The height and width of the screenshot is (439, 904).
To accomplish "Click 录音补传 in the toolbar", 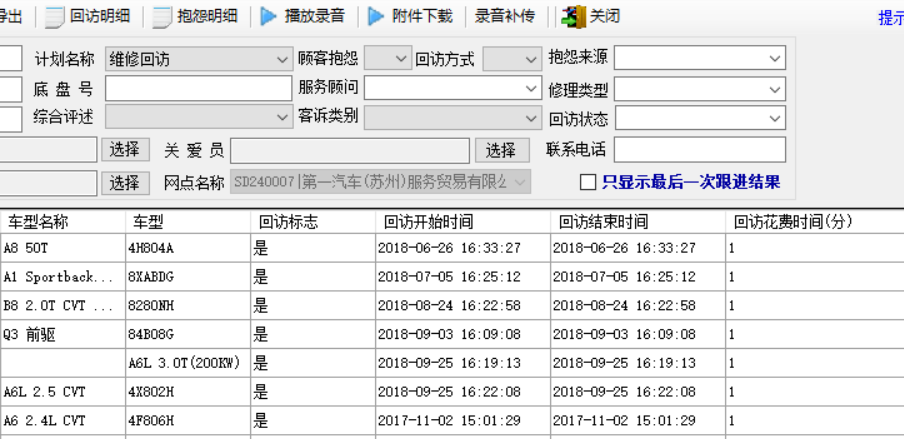I will coord(504,16).
